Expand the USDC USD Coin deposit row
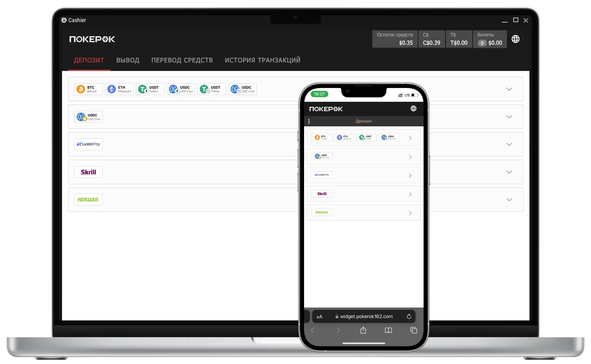 pos(509,116)
